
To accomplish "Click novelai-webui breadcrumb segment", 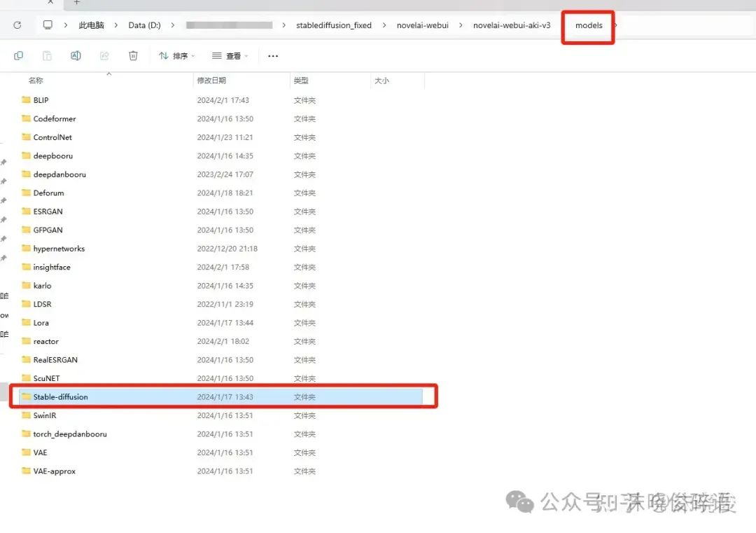I will 422,25.
